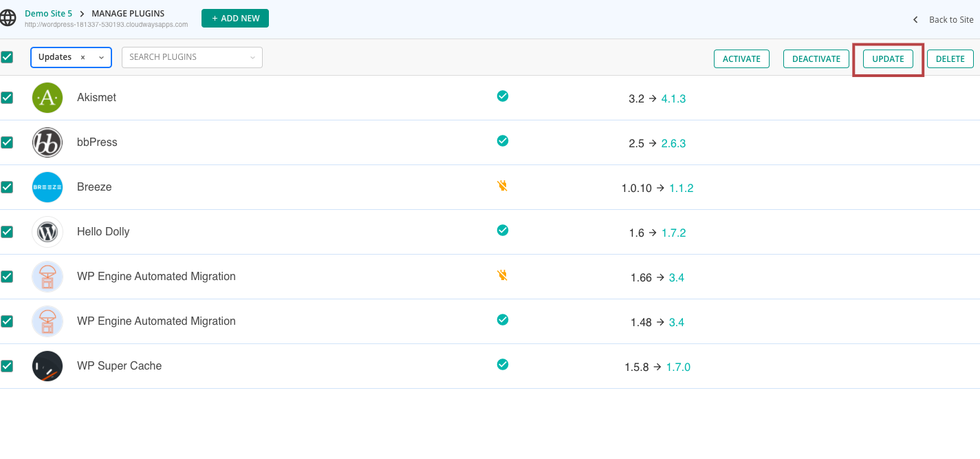Click the Update button
The height and width of the screenshot is (459, 980).
point(888,58)
